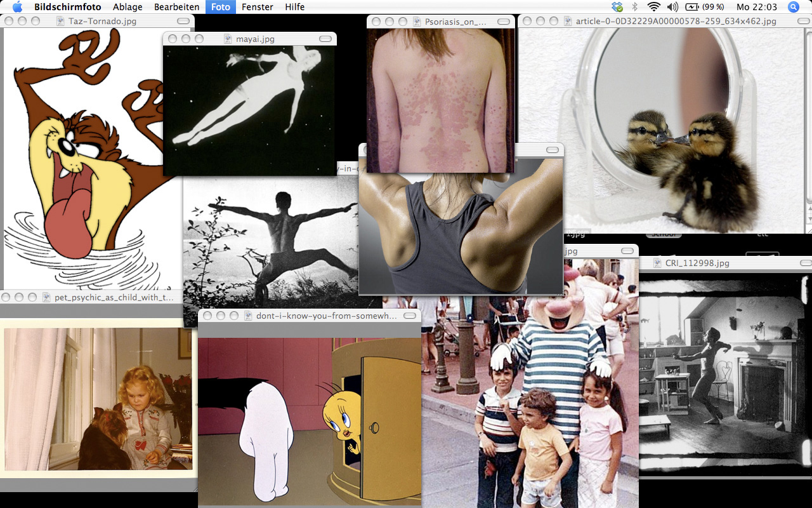Click the CRI_112998.jpg window title

pyautogui.click(x=697, y=263)
